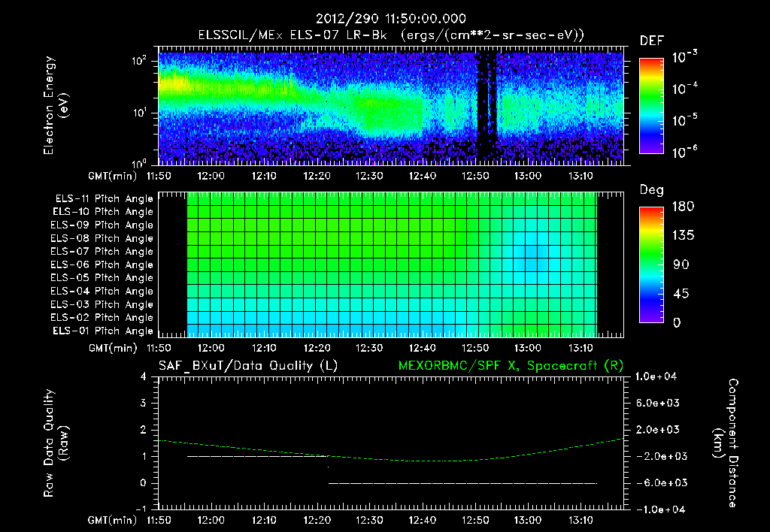
Task: Click the 10^-6 label on the DEF scale
Action: [x=684, y=152]
